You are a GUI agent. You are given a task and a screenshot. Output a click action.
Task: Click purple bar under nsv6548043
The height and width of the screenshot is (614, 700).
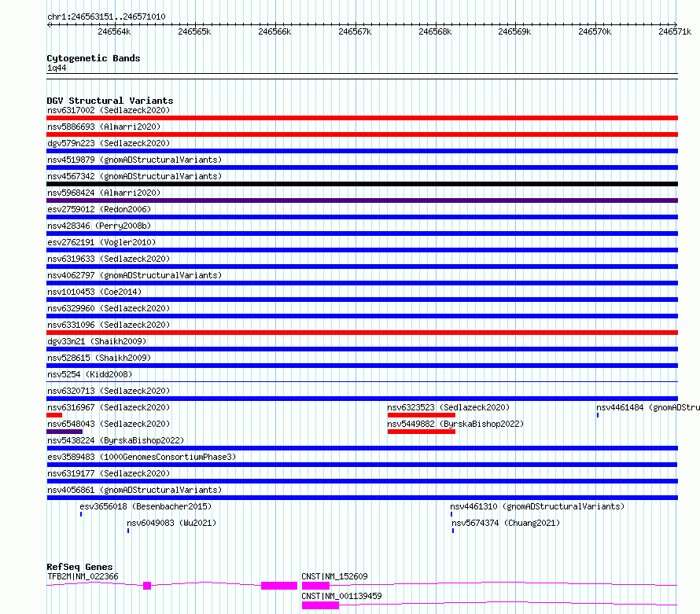click(x=64, y=432)
